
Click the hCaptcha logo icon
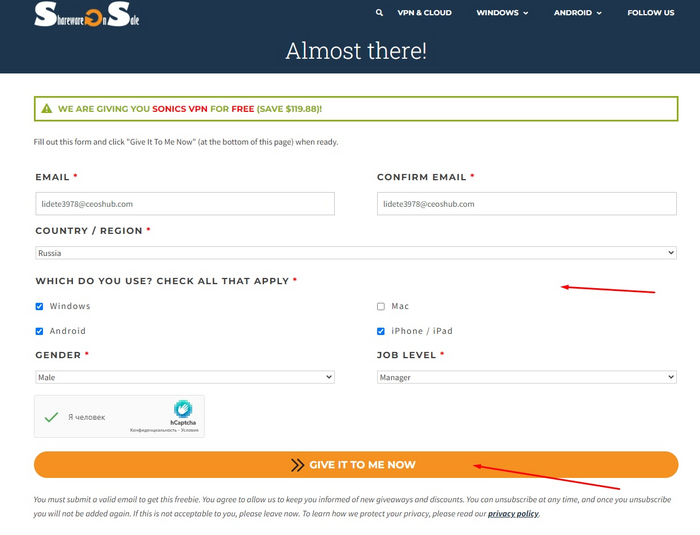(183, 409)
